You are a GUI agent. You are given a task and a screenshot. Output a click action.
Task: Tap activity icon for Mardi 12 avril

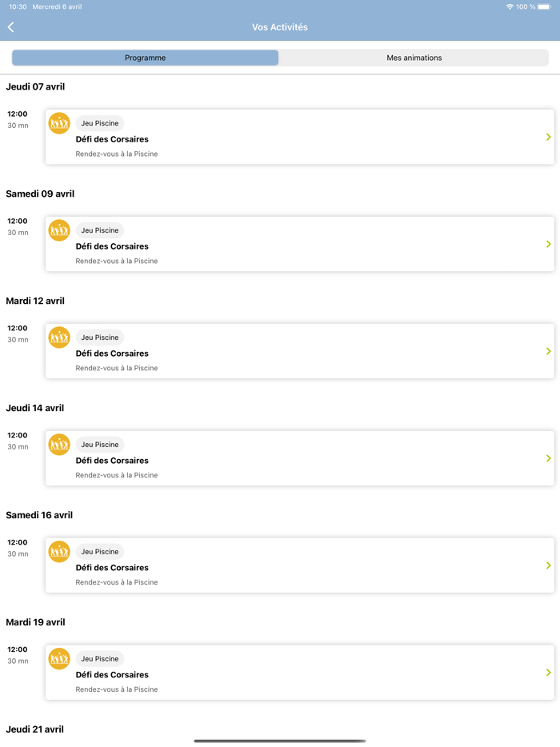pos(59,338)
